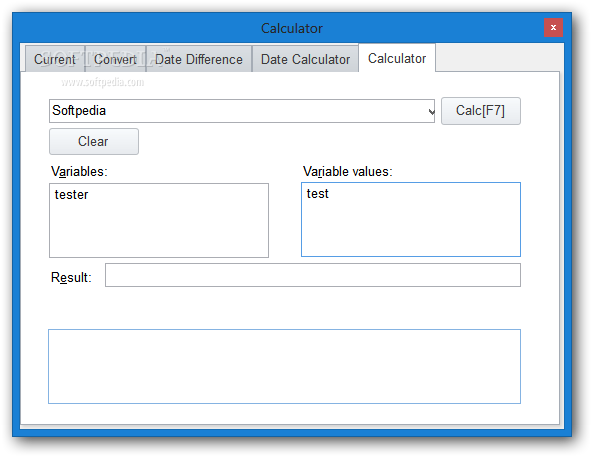Close the Calculator window
Screen dimensions: 592x457
pos(553,27)
